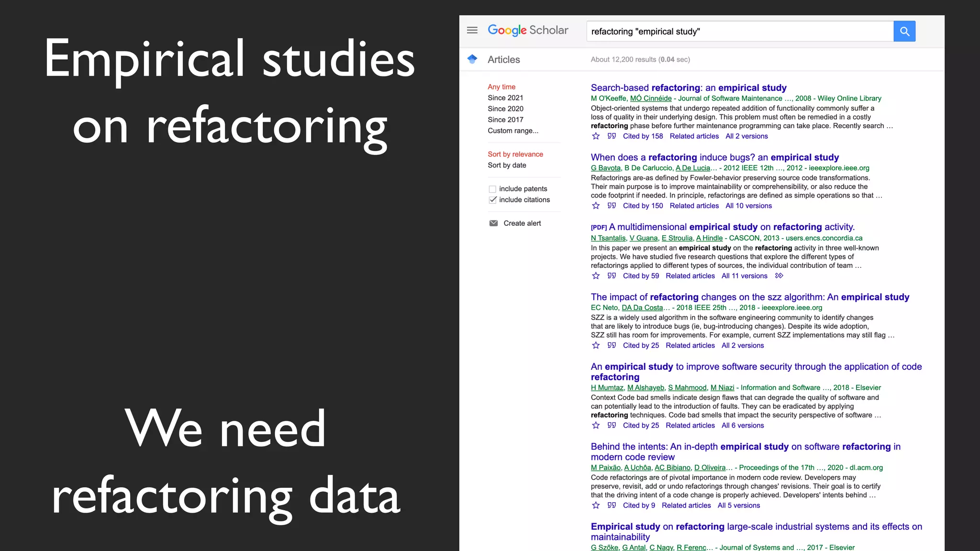The width and height of the screenshot is (980, 551).
Task: Star the SZZ algorithm empirical study result
Action: [x=596, y=345]
